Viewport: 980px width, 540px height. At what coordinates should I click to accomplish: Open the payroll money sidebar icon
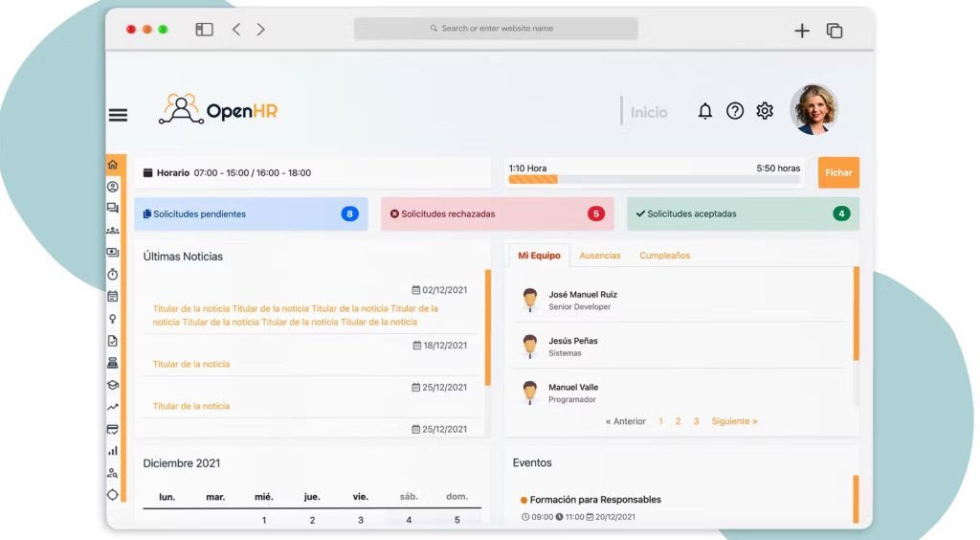click(113, 253)
